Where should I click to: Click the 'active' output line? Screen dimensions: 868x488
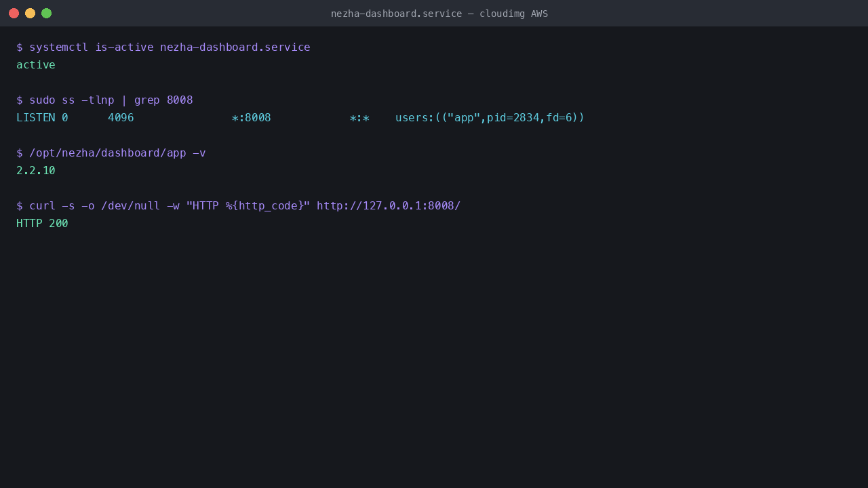[x=36, y=65]
